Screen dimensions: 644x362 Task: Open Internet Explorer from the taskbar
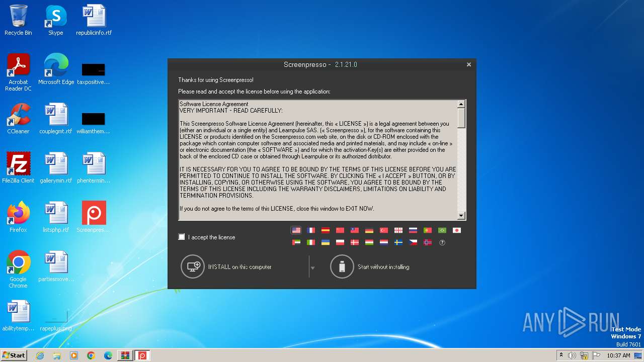40,355
